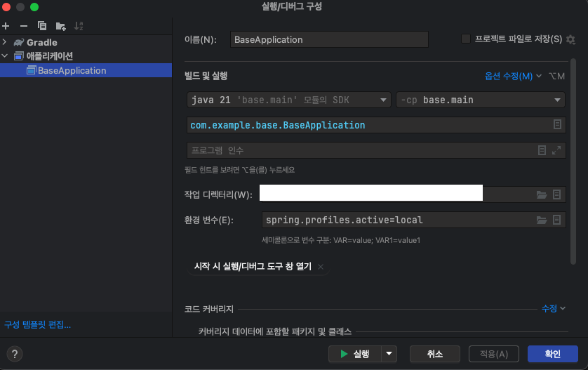588x370 pixels.
Task: Click the green run triangle icon
Action: [344, 354]
